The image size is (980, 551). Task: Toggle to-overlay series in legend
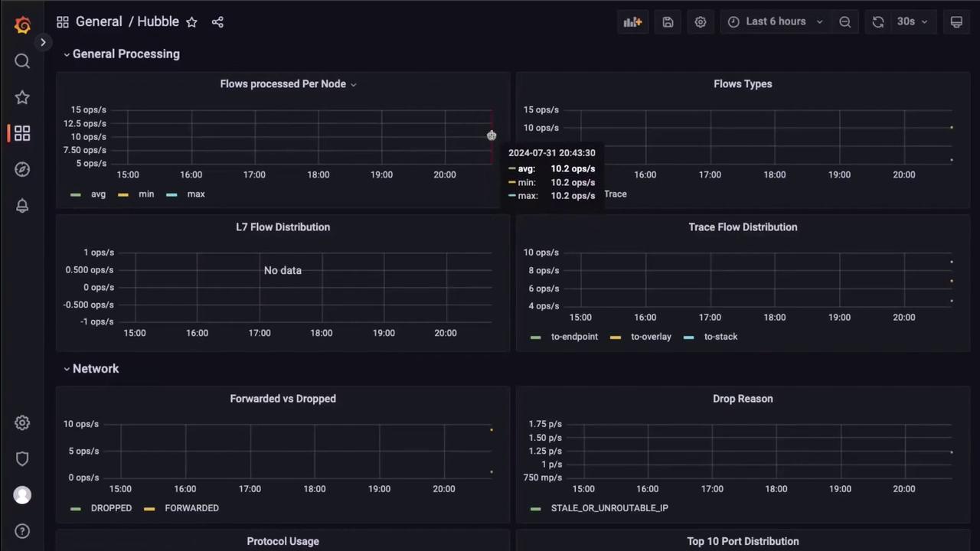pyautogui.click(x=650, y=337)
